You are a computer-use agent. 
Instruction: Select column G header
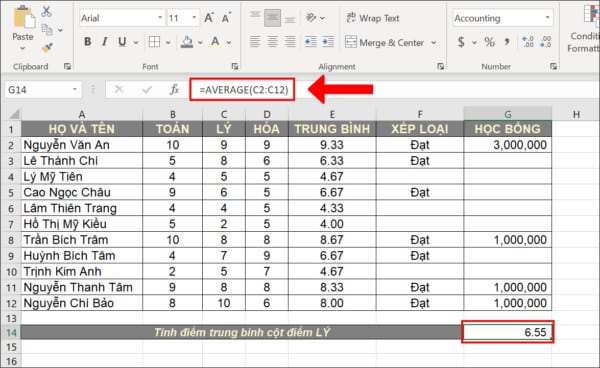[508, 114]
